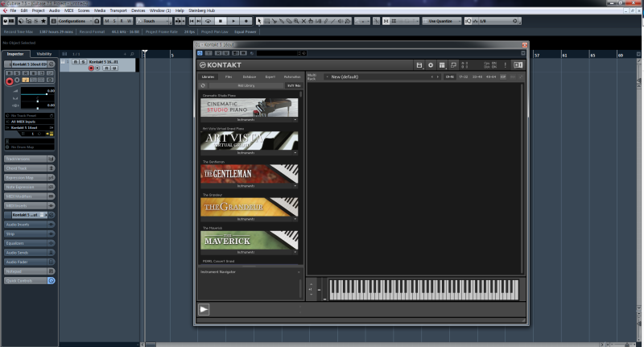Click Record Enable on Kontakt track in list

(91, 68)
